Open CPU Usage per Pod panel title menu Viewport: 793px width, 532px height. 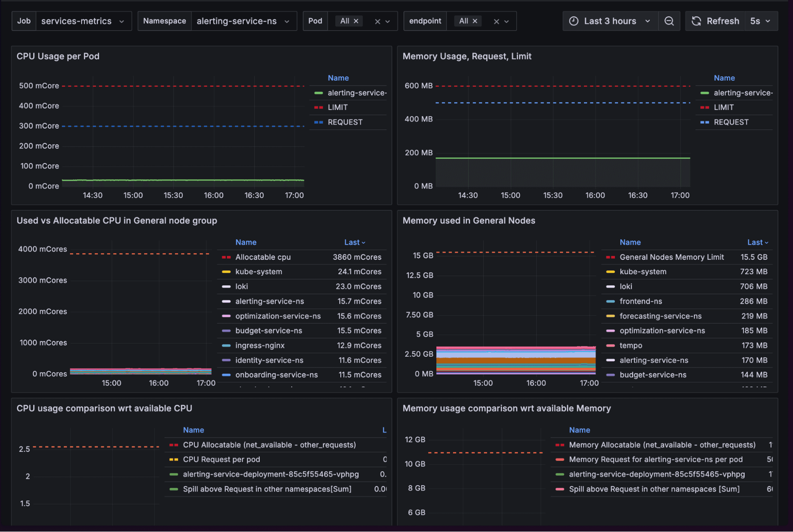pos(58,56)
